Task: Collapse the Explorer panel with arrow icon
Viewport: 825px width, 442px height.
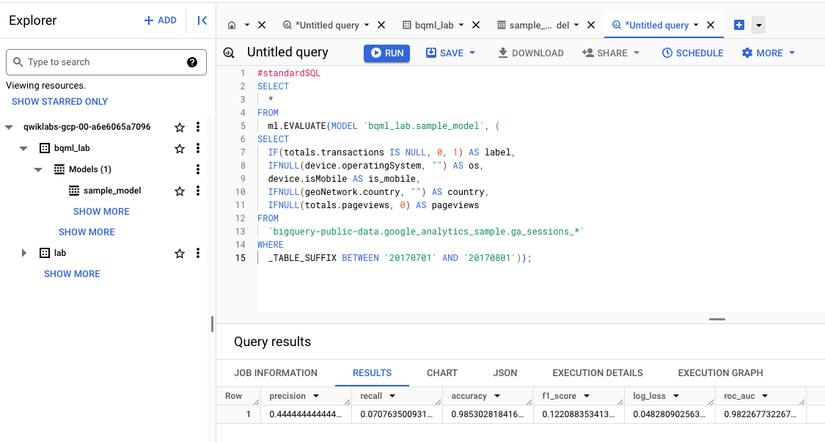Action: click(202, 21)
